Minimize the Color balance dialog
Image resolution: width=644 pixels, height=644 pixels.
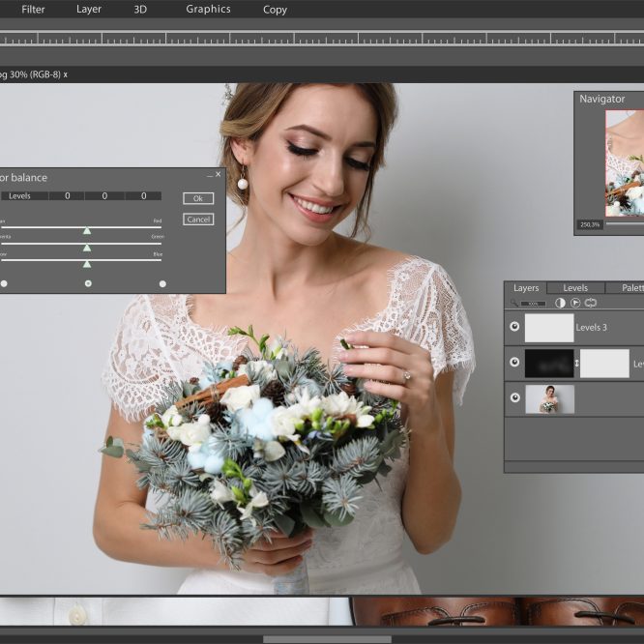210,176
